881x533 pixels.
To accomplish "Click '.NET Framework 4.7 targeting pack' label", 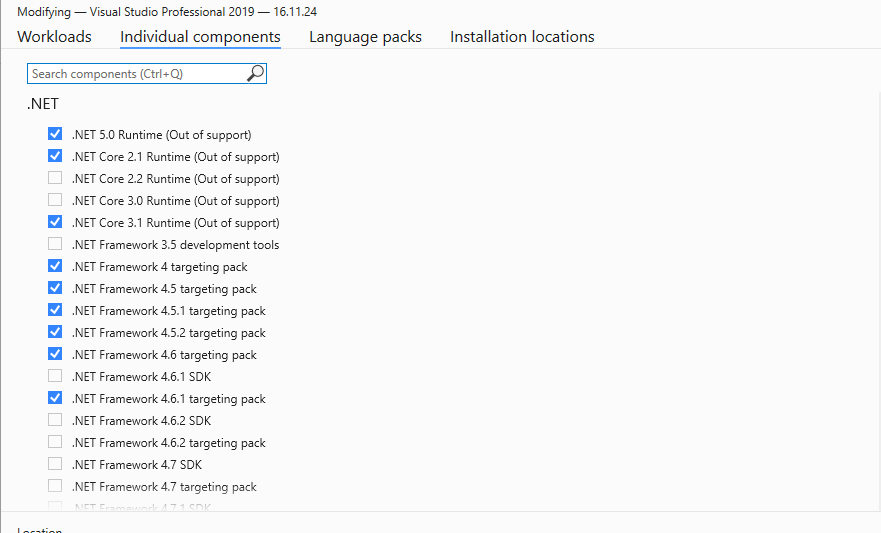I will pyautogui.click(x=165, y=487).
